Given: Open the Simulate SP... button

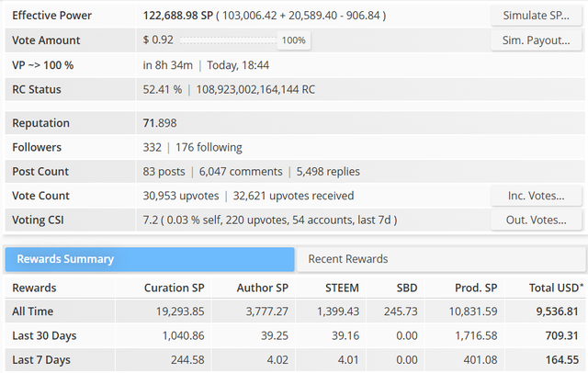Looking at the screenshot, I should point(536,16).
